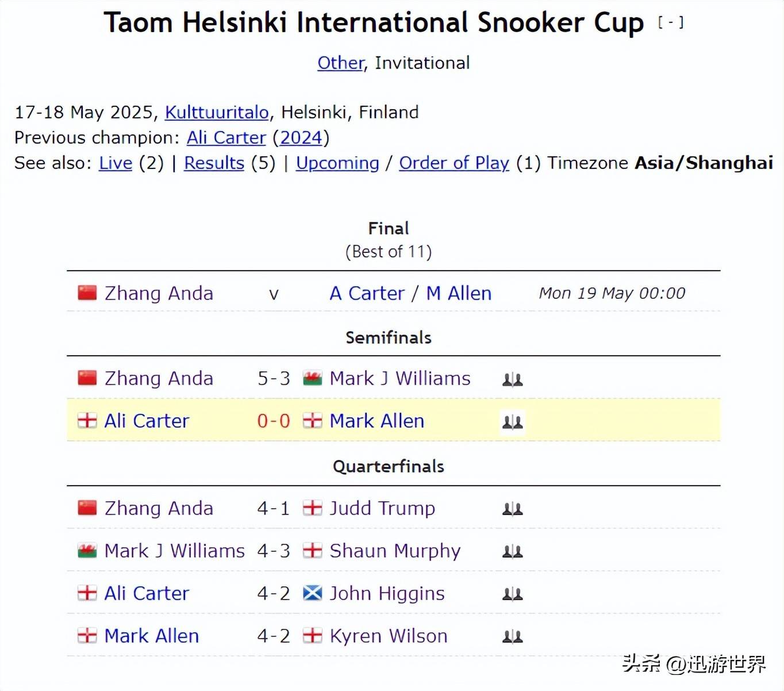Open head-to-head icon in the John Higgins row

pos(512,594)
